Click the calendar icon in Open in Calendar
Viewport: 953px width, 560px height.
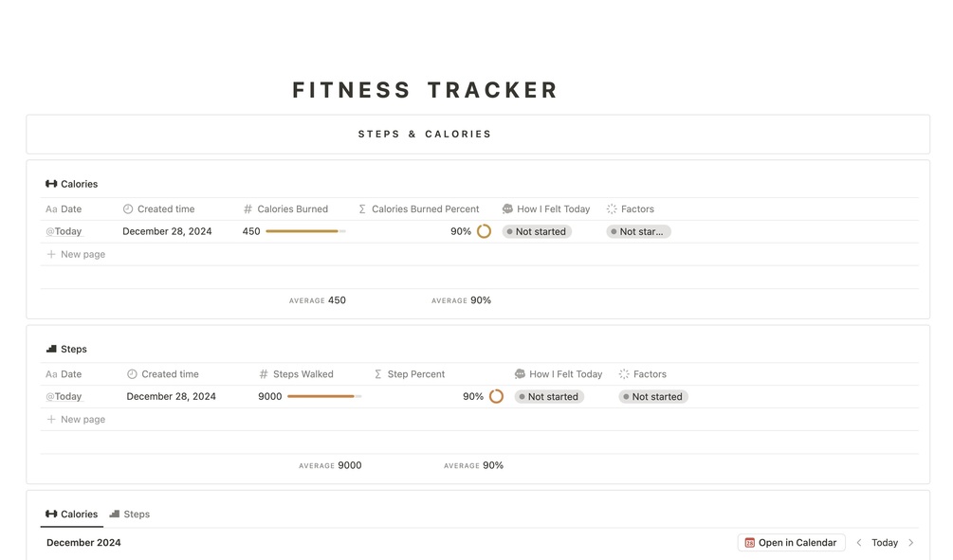(750, 543)
